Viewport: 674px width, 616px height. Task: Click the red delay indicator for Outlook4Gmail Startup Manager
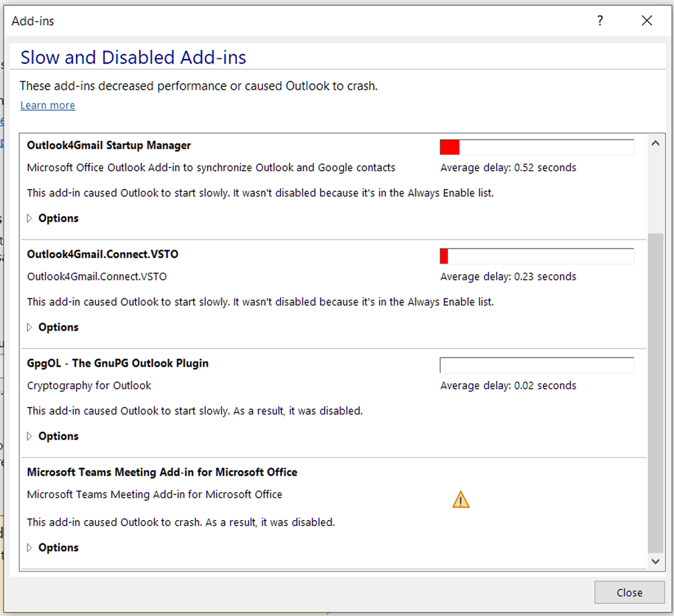[x=449, y=147]
